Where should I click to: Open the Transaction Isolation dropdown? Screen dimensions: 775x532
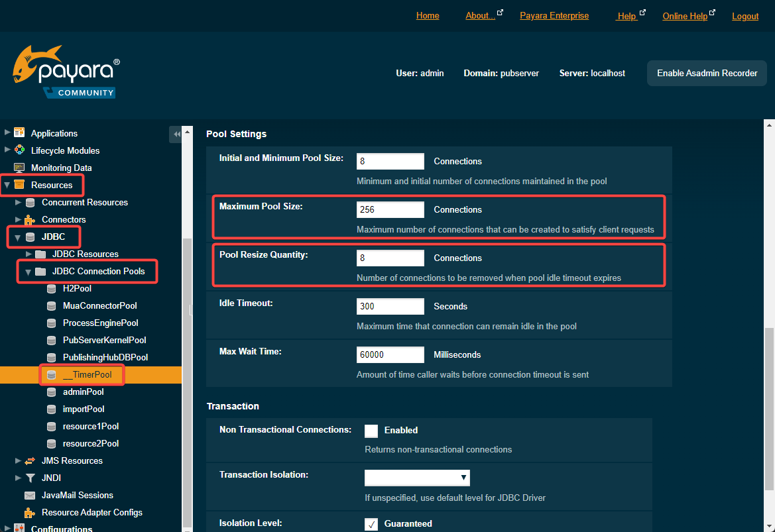417,478
